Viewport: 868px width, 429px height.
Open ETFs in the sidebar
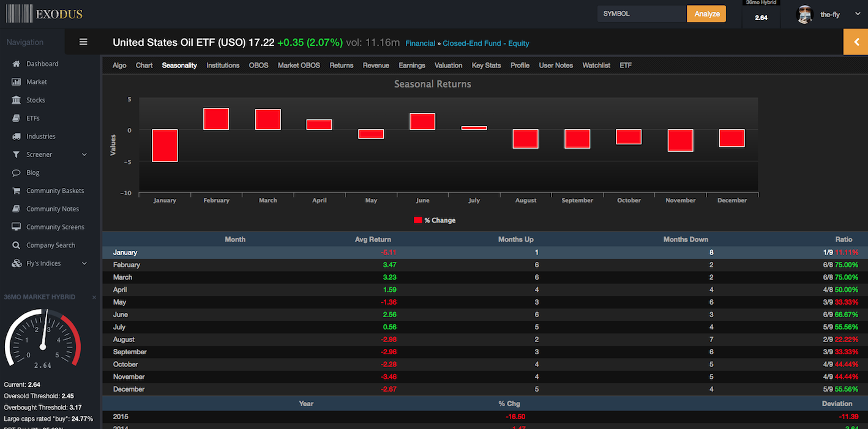[x=33, y=118]
